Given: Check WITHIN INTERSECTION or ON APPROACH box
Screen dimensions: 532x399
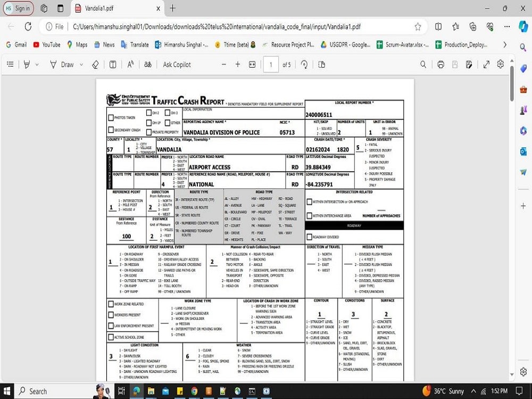Looking at the screenshot, I should [310, 202].
